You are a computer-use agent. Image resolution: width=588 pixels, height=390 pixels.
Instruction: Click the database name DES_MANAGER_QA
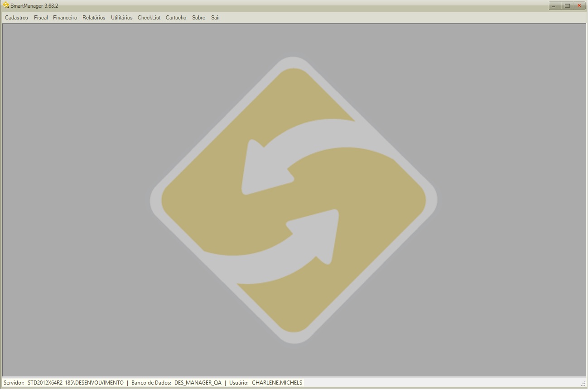[x=198, y=383]
